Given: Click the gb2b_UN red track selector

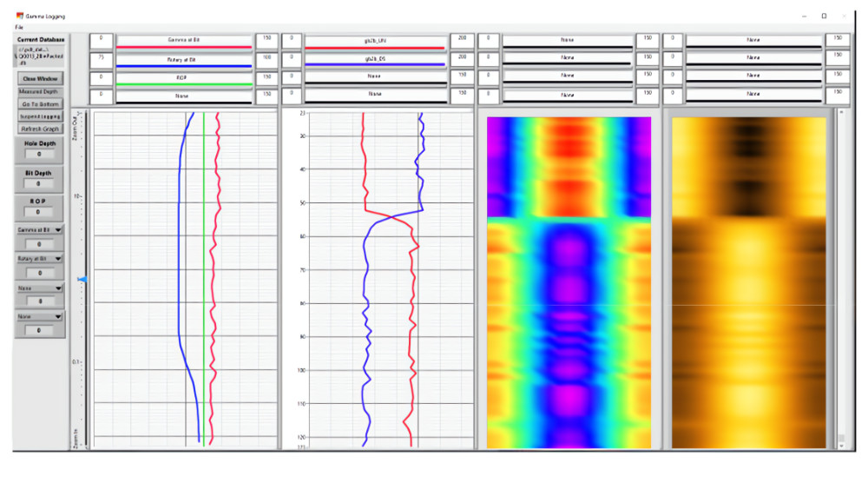Looking at the screenshot, I should [375, 43].
